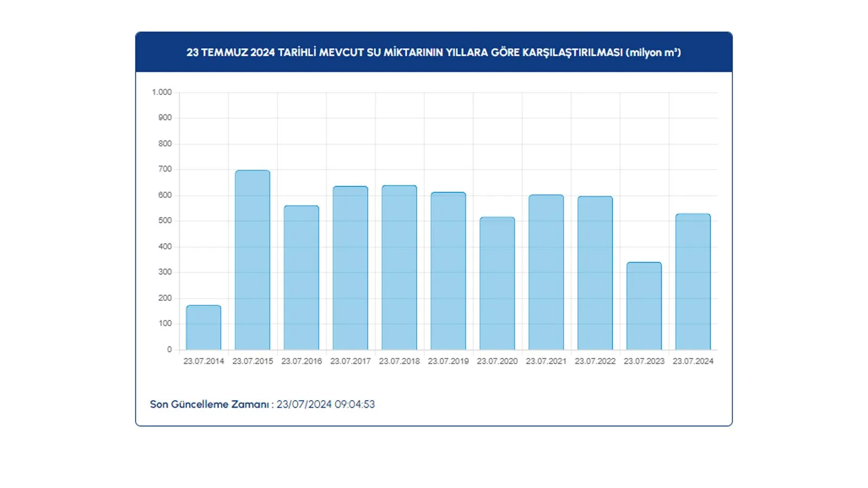Click the chart title in the blue header
Image resolution: width=868 pixels, height=488 pixels.
coord(433,53)
